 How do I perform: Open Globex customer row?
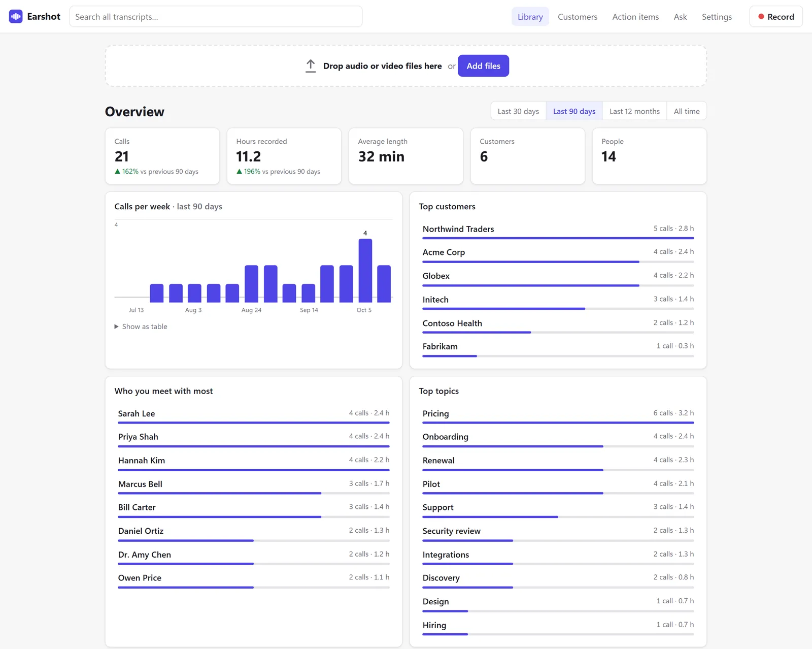pyautogui.click(x=558, y=278)
